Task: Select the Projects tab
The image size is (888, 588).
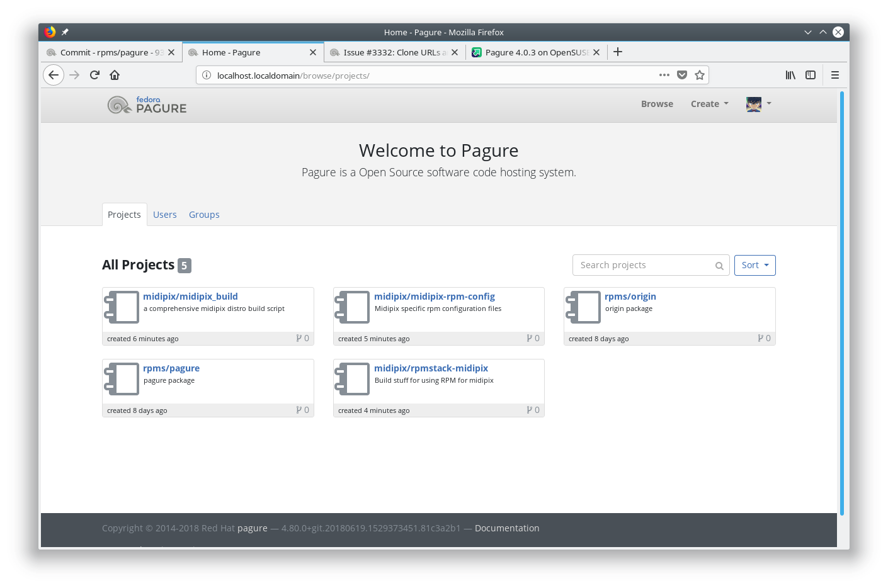Action: (x=124, y=215)
